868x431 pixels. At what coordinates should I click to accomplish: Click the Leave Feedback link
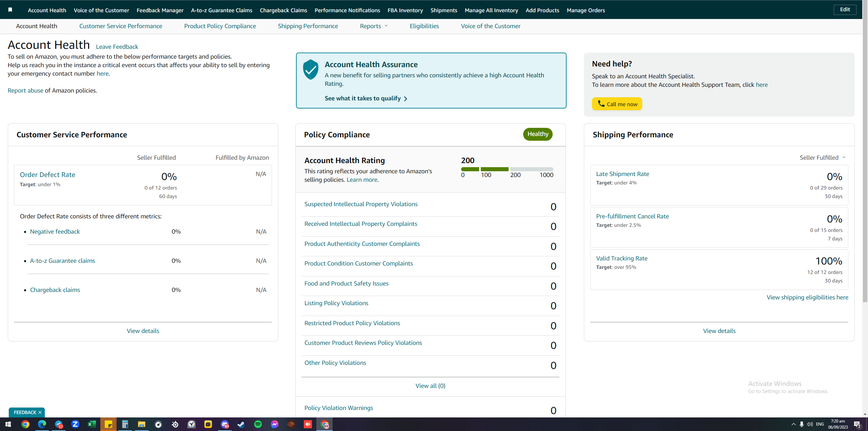pos(117,47)
